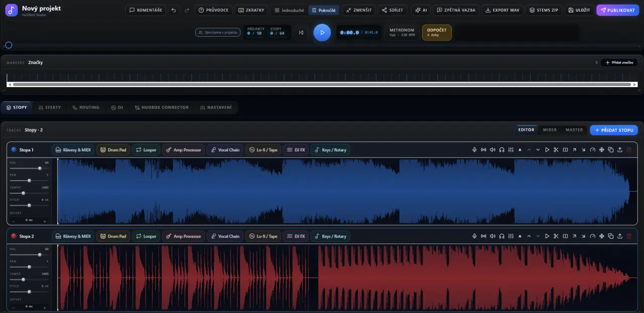
Task: Move Stopa 2 up with the chevron
Action: [529, 236]
